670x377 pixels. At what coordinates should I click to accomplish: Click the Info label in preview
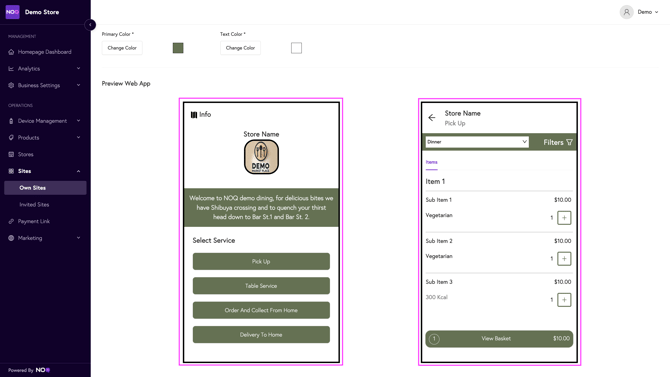(x=205, y=115)
